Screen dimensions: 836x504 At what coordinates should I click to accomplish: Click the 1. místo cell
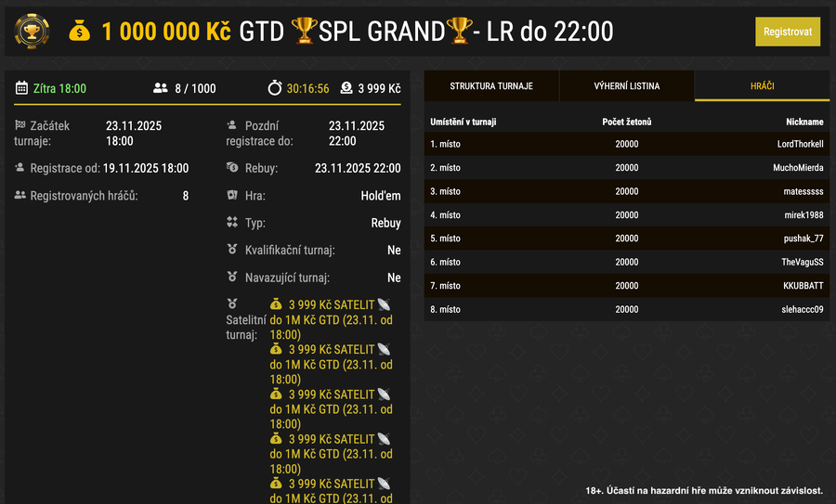coord(445,144)
